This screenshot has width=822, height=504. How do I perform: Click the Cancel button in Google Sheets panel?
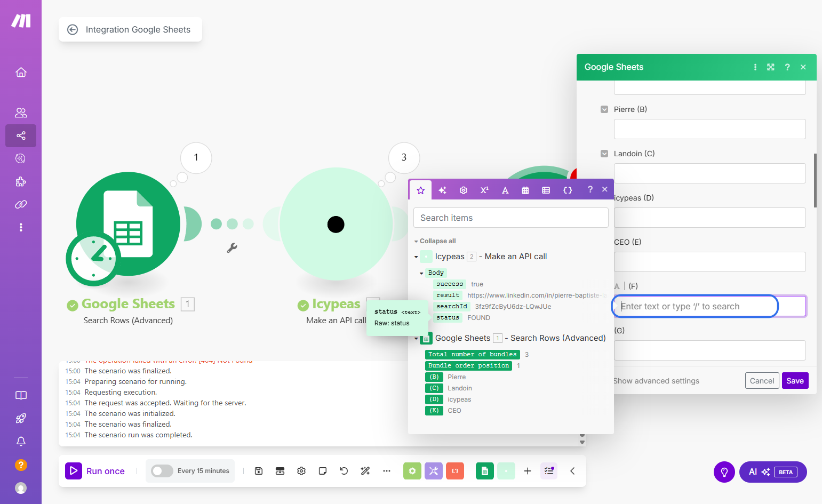762,381
